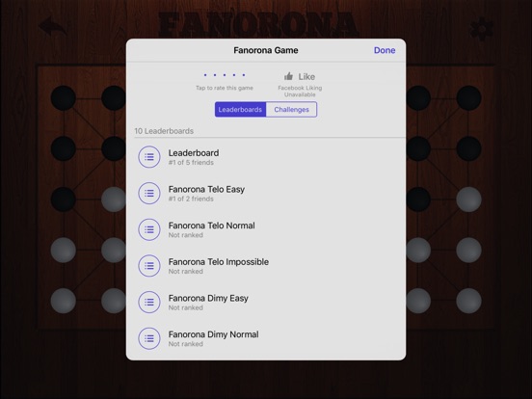The height and width of the screenshot is (399, 532).
Task: Click the "#1 of 2 friends" rank text
Action: [x=191, y=199]
